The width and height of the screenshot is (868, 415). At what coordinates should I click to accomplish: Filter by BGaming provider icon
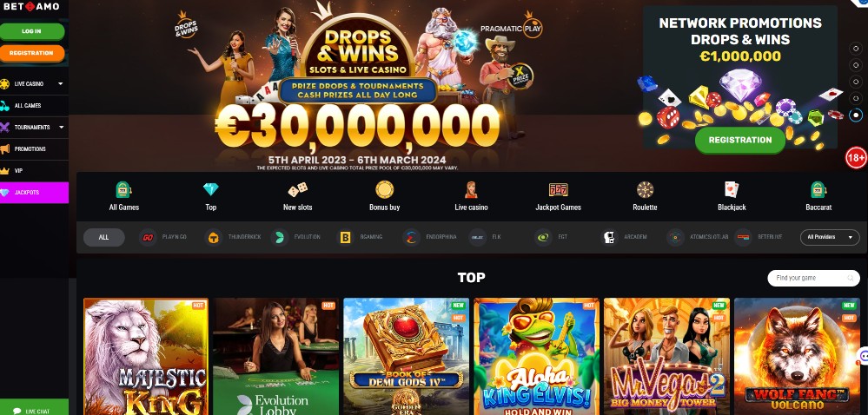pos(346,237)
